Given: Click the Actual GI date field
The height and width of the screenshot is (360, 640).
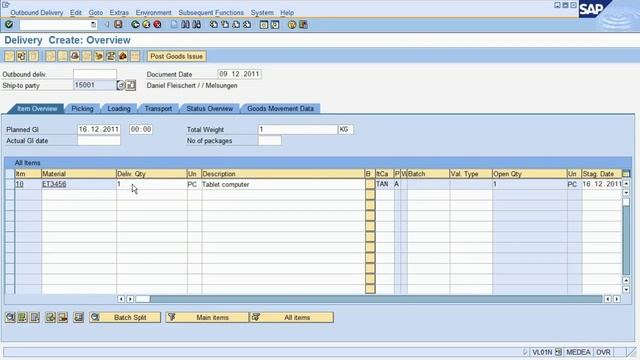Looking at the screenshot, I should (99, 141).
